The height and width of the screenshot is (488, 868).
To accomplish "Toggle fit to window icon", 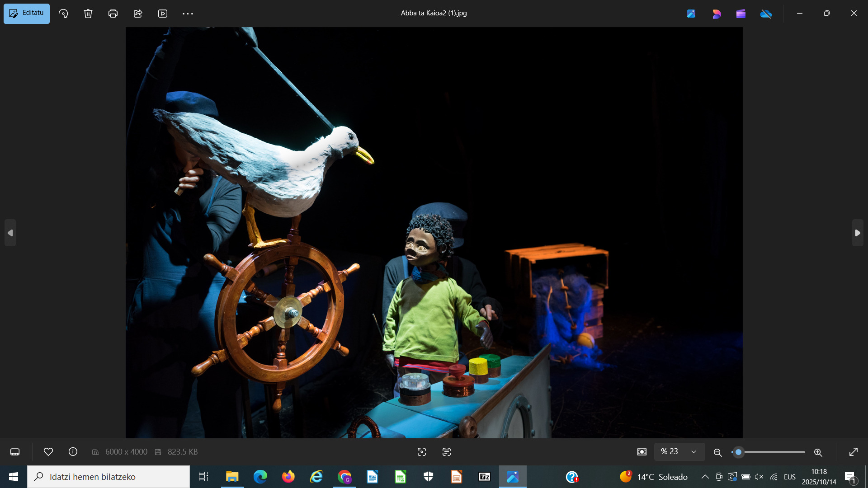I will coord(642,452).
